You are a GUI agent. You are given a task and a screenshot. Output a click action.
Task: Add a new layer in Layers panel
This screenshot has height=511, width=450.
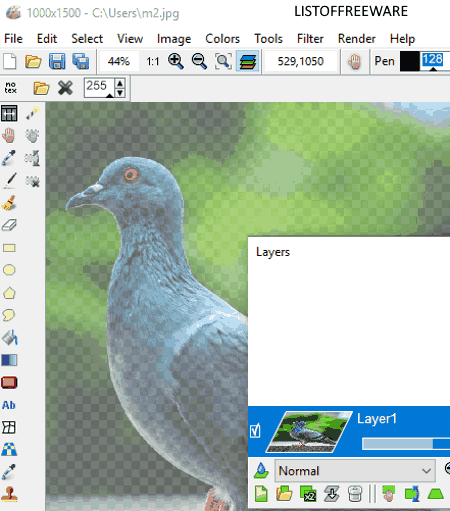click(261, 494)
